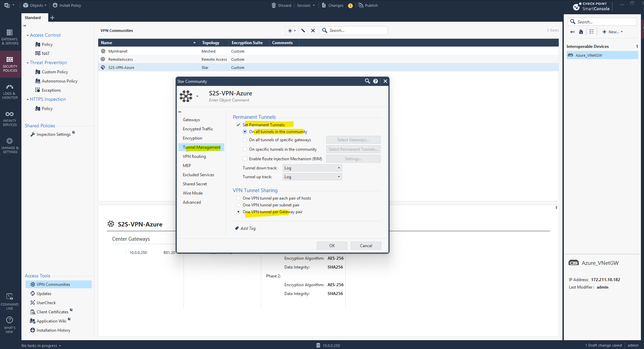Click the Publish icon in top bar
Screen dimensions: 644x349
[361, 5]
